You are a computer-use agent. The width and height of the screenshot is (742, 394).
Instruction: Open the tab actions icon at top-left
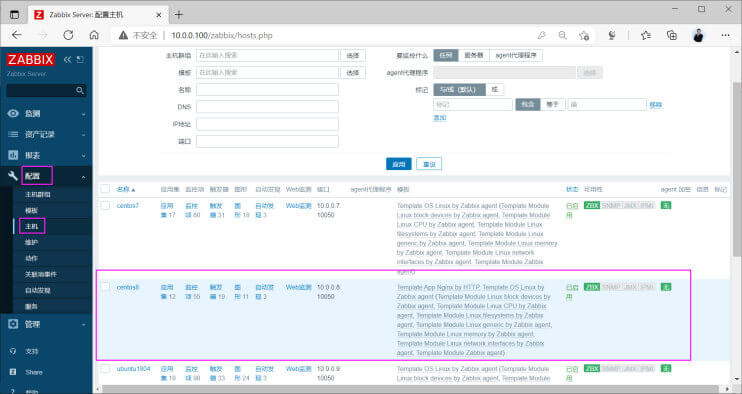coord(15,15)
